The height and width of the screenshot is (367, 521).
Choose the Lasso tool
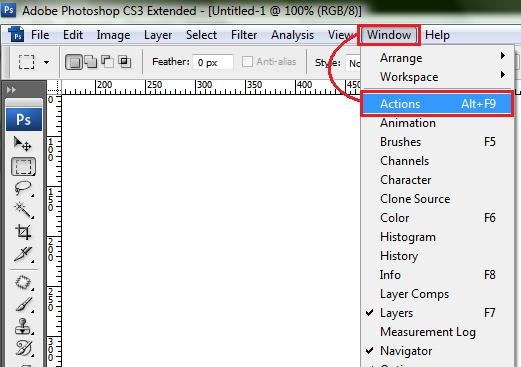[23, 188]
